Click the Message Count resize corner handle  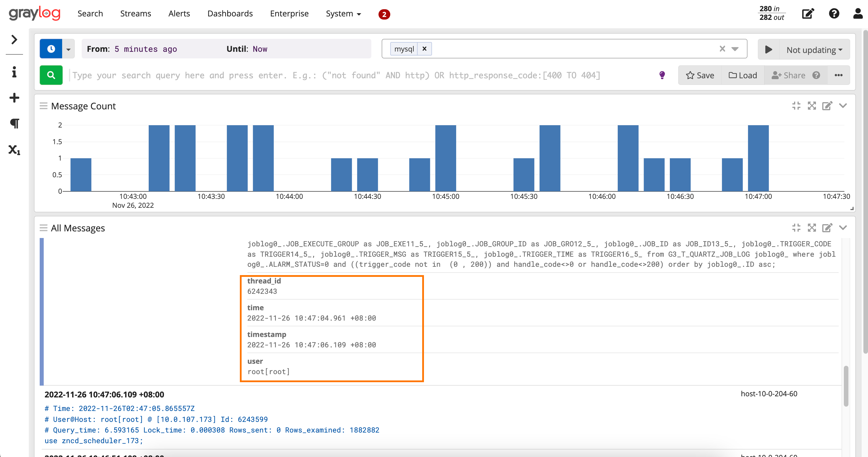(852, 208)
